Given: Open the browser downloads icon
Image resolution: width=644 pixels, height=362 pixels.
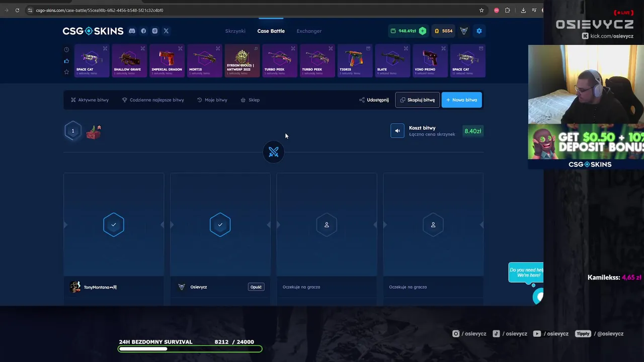Looking at the screenshot, I should [523, 10].
